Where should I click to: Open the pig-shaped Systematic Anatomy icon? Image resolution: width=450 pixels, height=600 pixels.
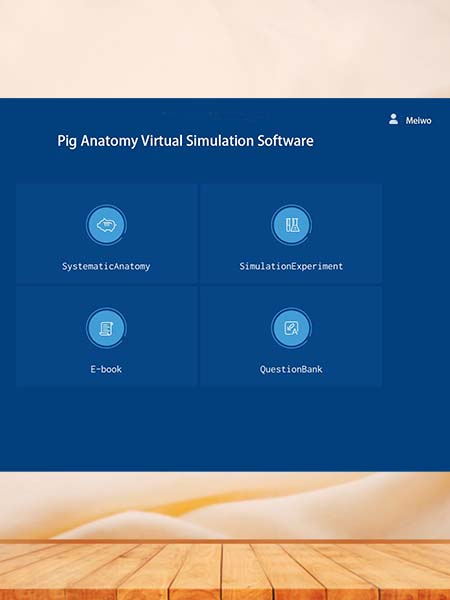point(106,225)
